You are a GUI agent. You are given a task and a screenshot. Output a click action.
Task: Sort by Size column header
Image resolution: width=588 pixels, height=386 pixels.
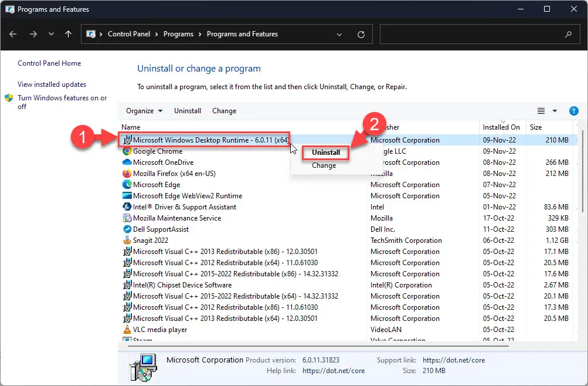pyautogui.click(x=536, y=127)
